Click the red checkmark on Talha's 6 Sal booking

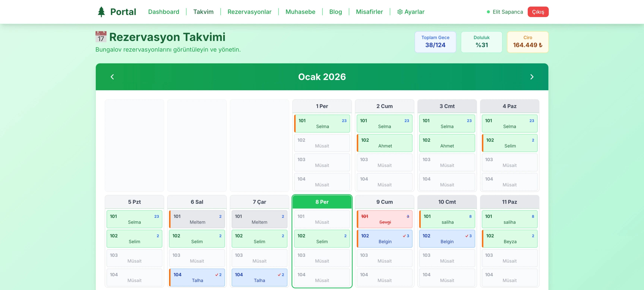tap(217, 275)
